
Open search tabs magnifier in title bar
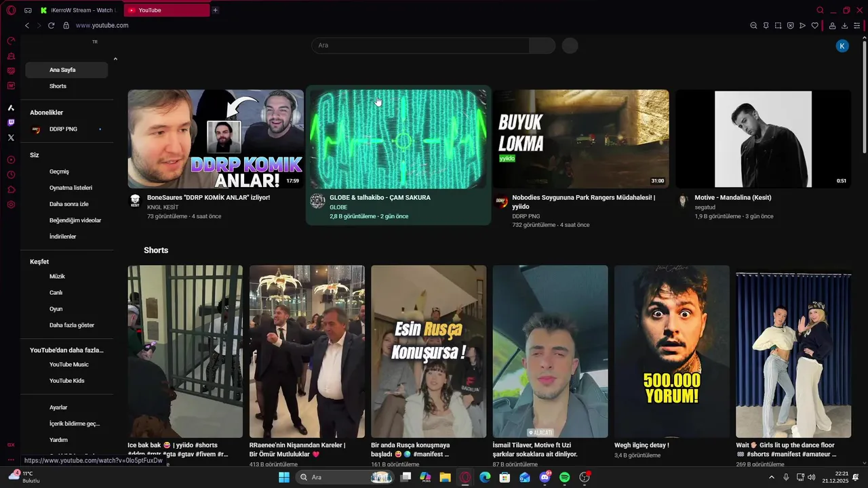[820, 10]
